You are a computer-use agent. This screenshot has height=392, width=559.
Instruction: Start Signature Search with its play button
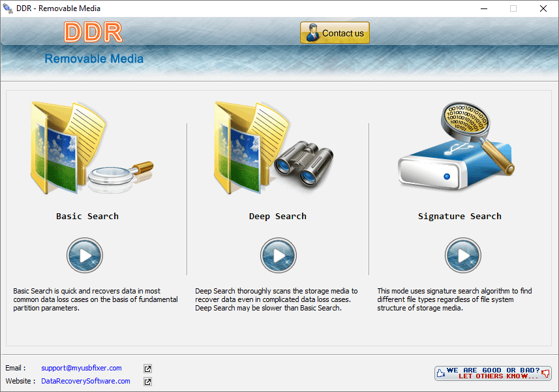click(463, 256)
